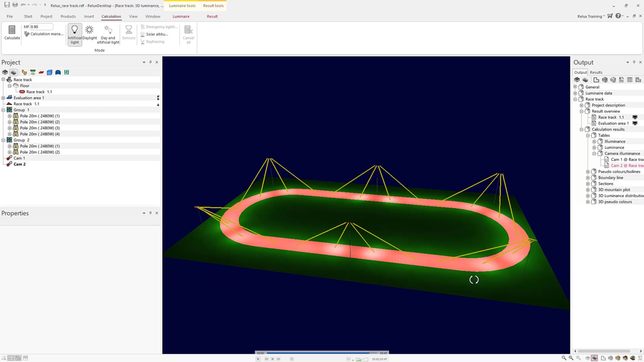Switch to the View ribbon tab

point(133,16)
